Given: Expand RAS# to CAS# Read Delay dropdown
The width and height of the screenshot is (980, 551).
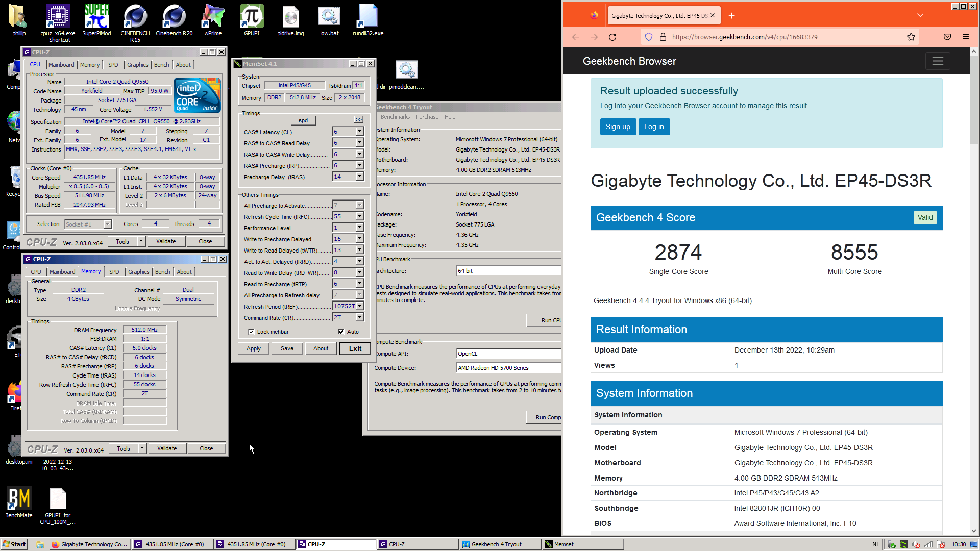Looking at the screenshot, I should [x=359, y=143].
